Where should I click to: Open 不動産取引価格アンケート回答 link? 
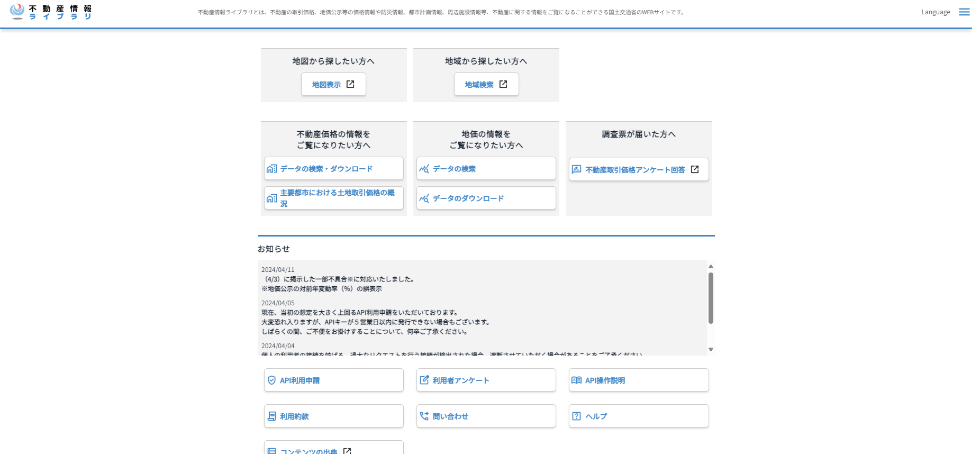(638, 170)
